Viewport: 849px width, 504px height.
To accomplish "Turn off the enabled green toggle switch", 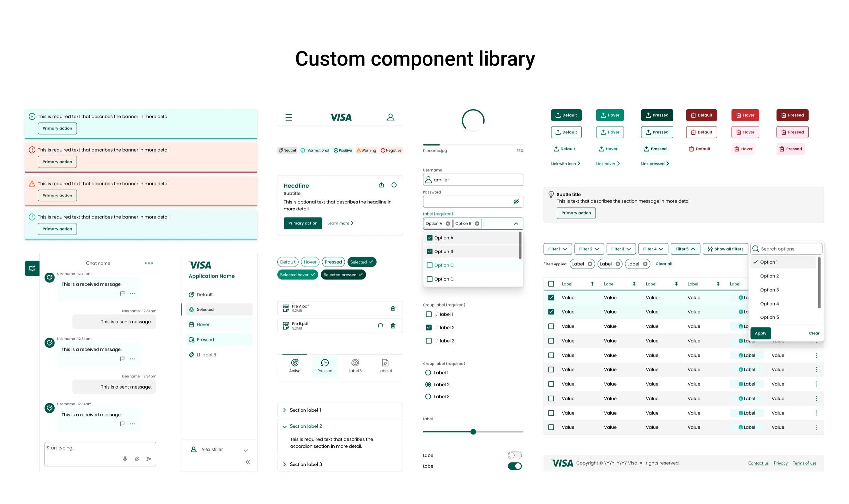I will coord(515,466).
